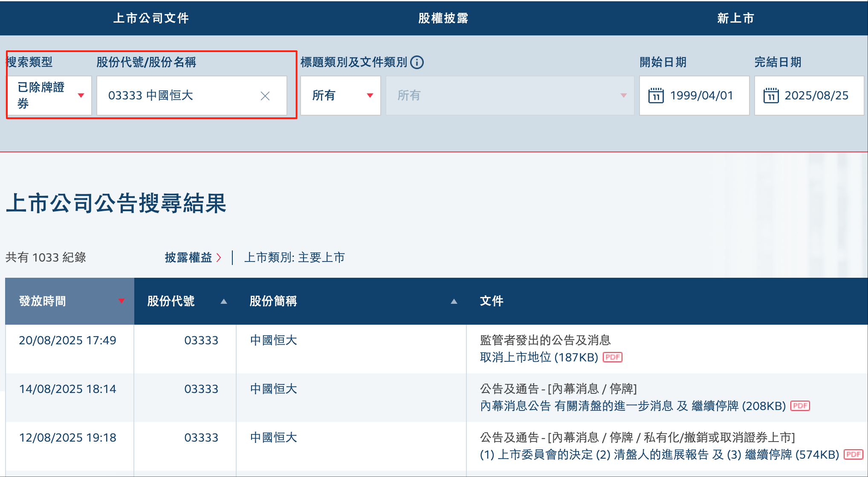Click the red sort arrow on 發放時間 column
Screen dimensions: 868x477
122,301
